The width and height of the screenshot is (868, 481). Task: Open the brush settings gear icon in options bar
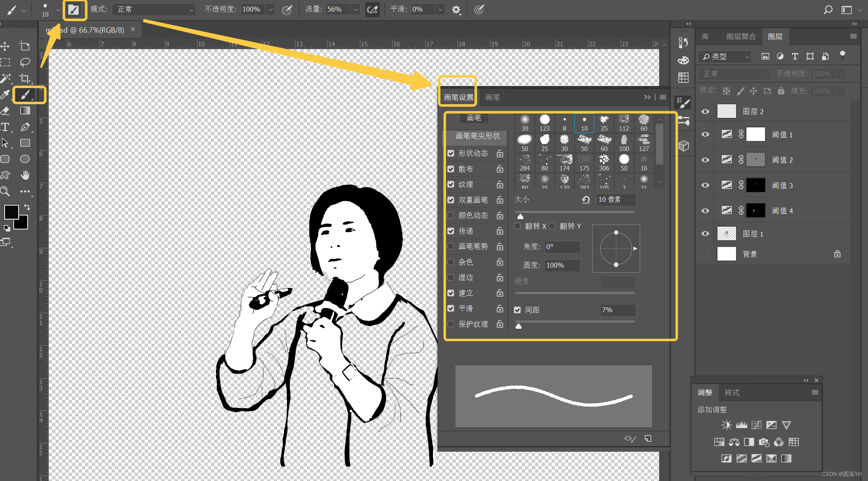pos(457,10)
